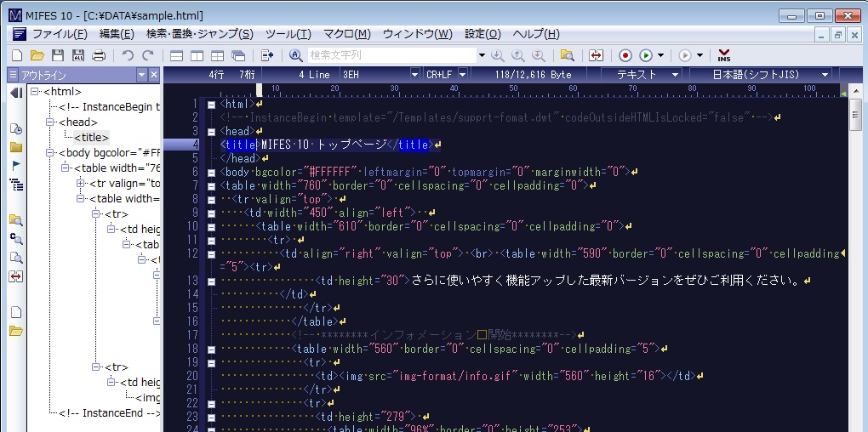Open the ツール(T) menu
The height and width of the screenshot is (432, 868).
[x=288, y=34]
